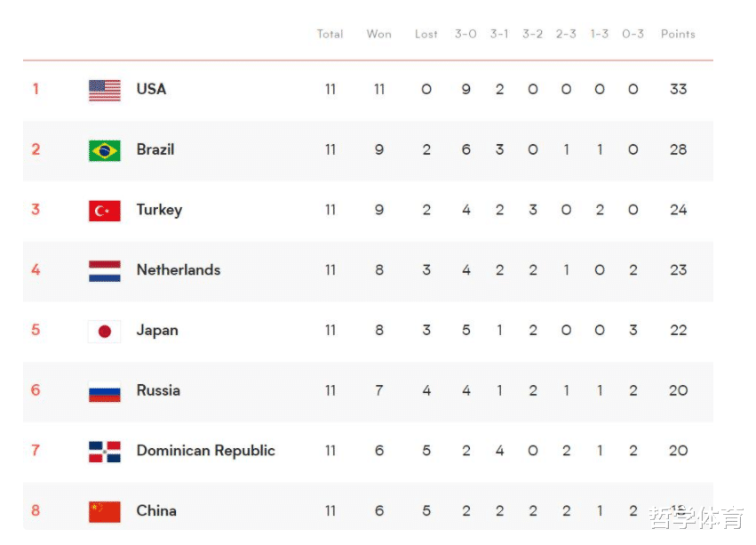Click the Netherlands flag icon
The width and height of the screenshot is (756, 545).
[x=105, y=271]
